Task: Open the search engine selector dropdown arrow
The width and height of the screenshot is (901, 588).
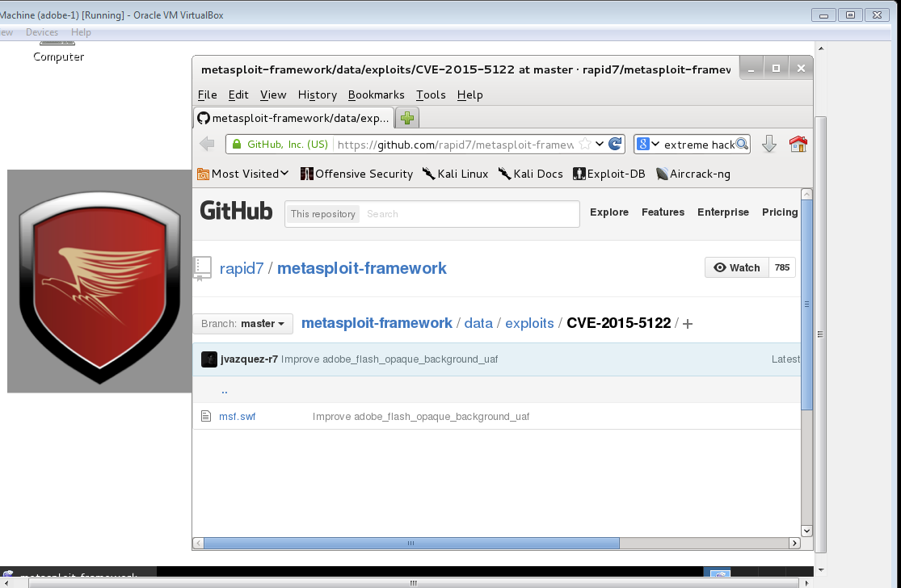Action: click(x=655, y=144)
